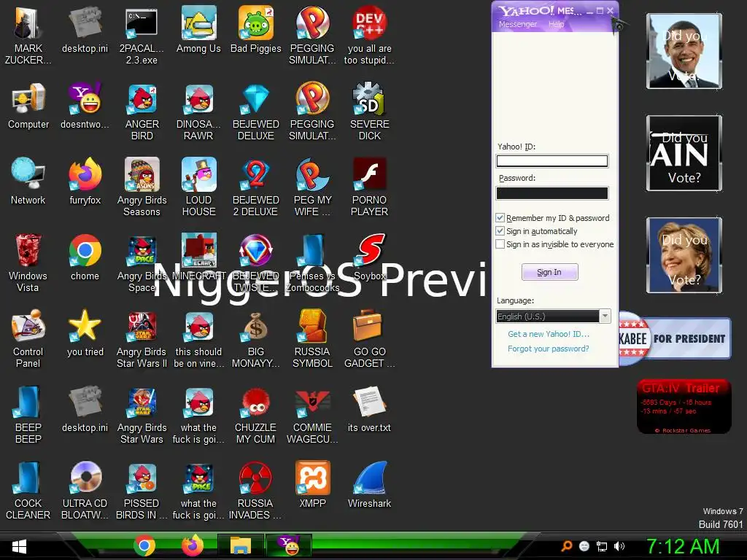Launch Chrome from the taskbar
This screenshot has height=560, width=747.
[x=144, y=545]
